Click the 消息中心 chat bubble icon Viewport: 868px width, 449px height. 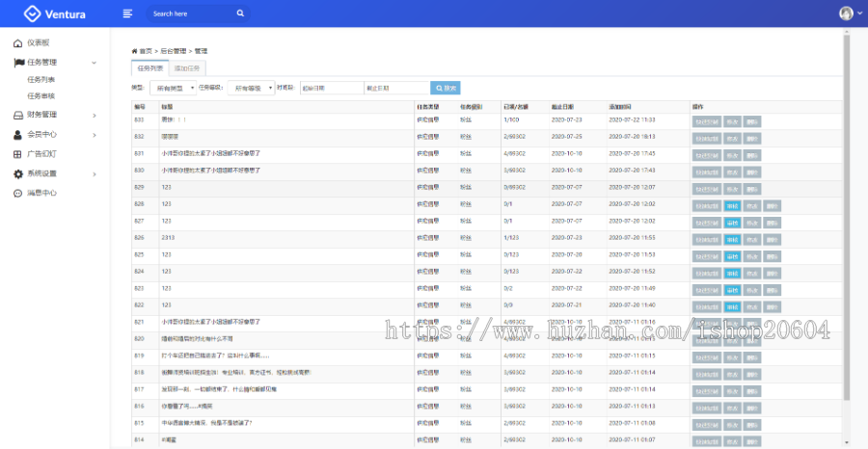(x=17, y=193)
